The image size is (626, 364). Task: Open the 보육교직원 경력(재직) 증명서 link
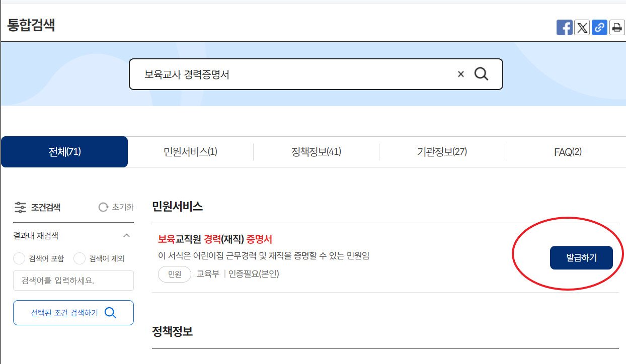(x=215, y=239)
